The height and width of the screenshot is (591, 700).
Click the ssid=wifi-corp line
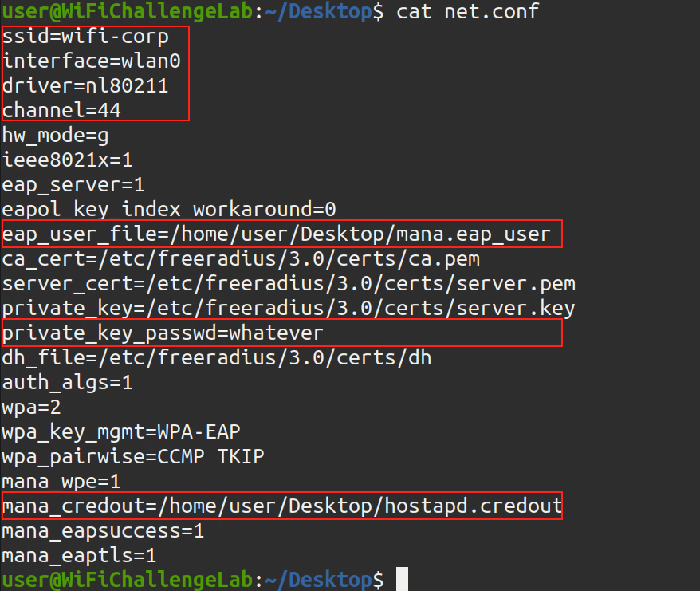85,37
